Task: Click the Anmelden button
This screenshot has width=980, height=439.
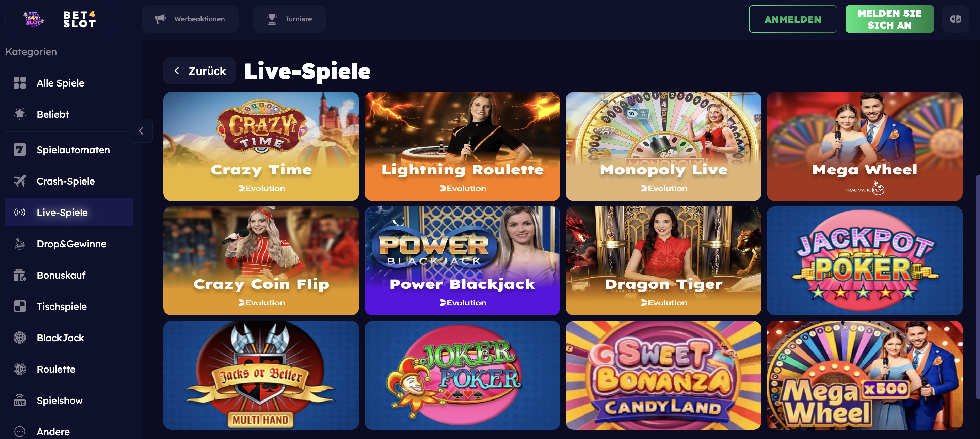Action: [793, 19]
